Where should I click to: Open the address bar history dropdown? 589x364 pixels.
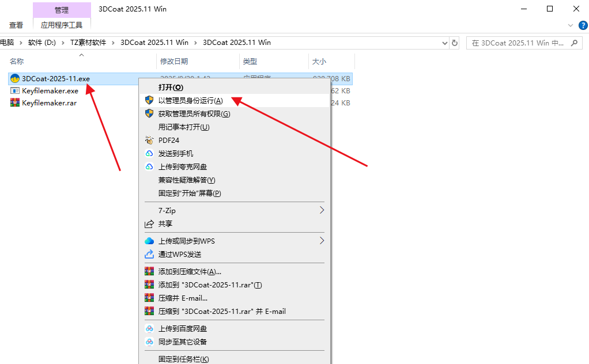coord(445,43)
